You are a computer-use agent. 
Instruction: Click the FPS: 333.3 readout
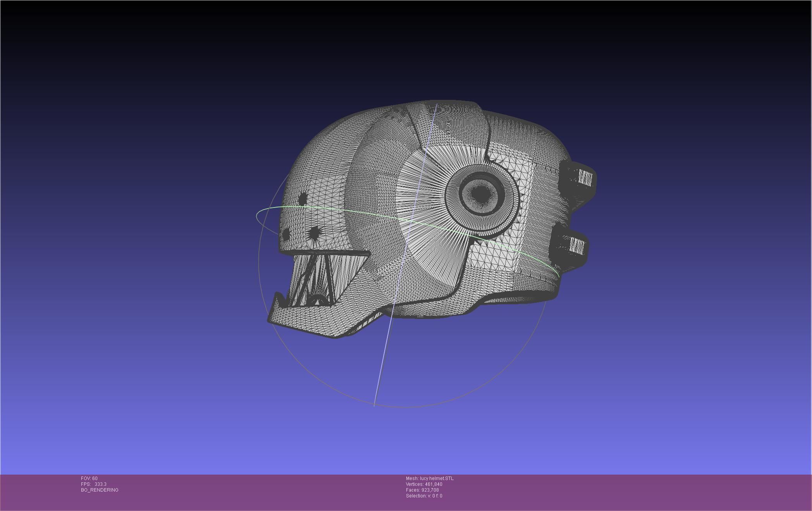coord(94,484)
